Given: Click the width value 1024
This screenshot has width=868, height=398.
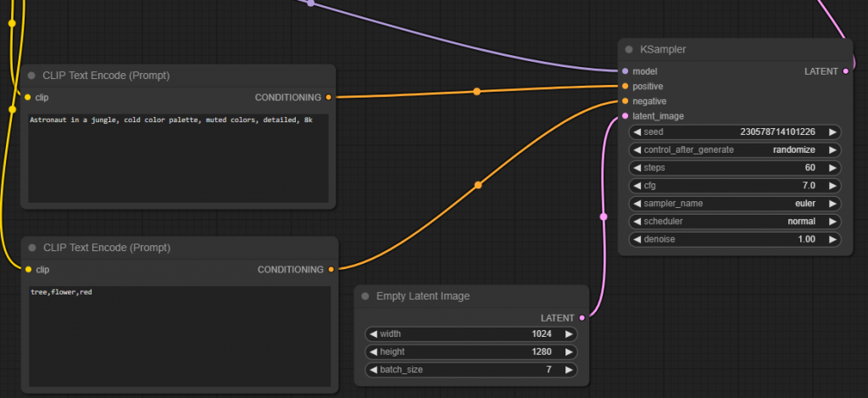Looking at the screenshot, I should [542, 334].
